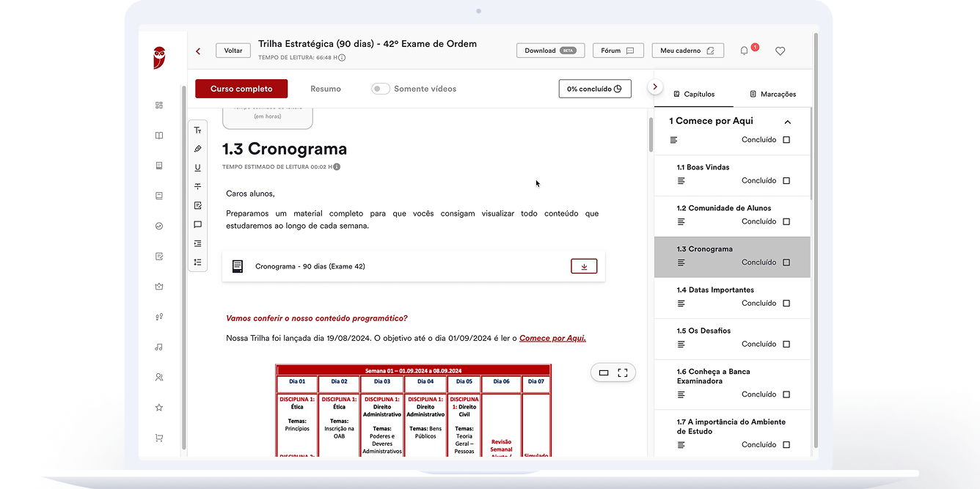Switch to the Resumo tab
Screen dimensions: 980x489
pos(326,89)
